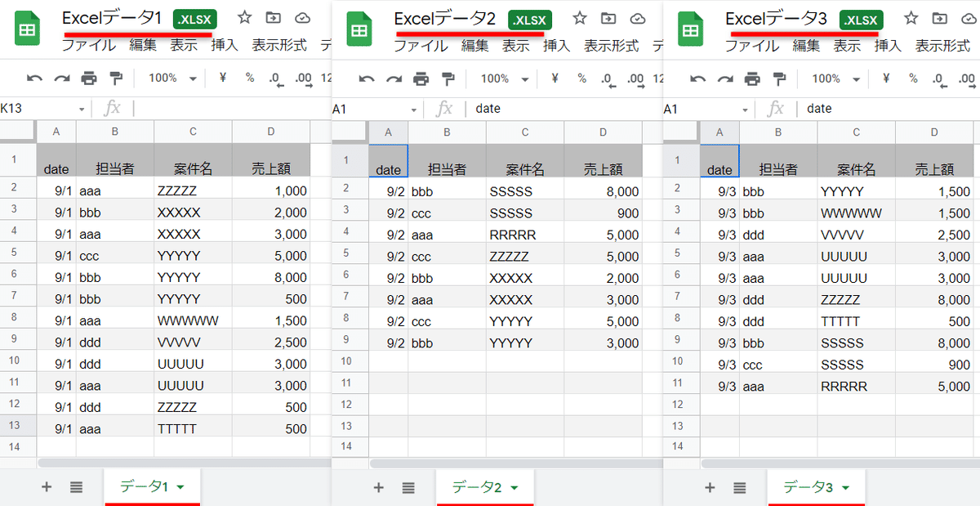
Task: Open ファイル menu in Excelデータ3
Action: click(x=752, y=46)
